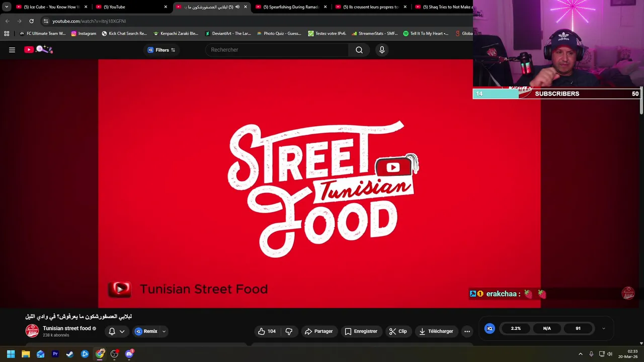Screen dimensions: 644x362
Task: Launch Adobe Premiere Pro from taskbar
Action: (x=55, y=354)
